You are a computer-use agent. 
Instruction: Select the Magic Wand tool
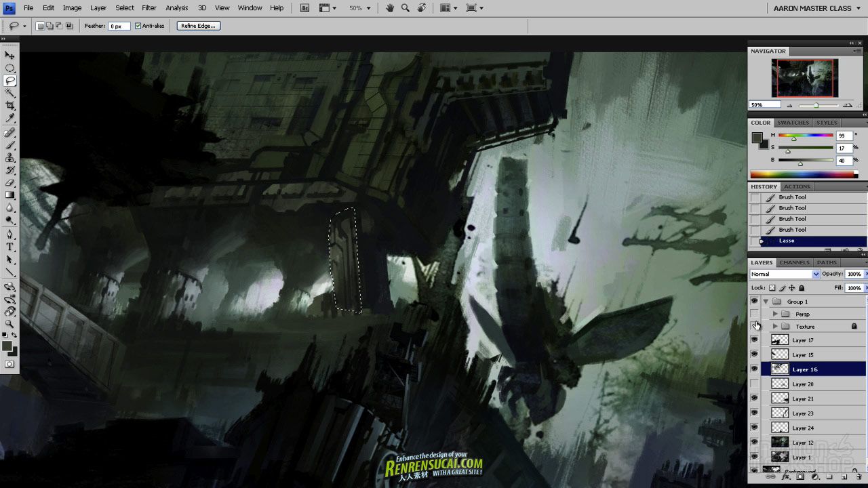[9, 93]
